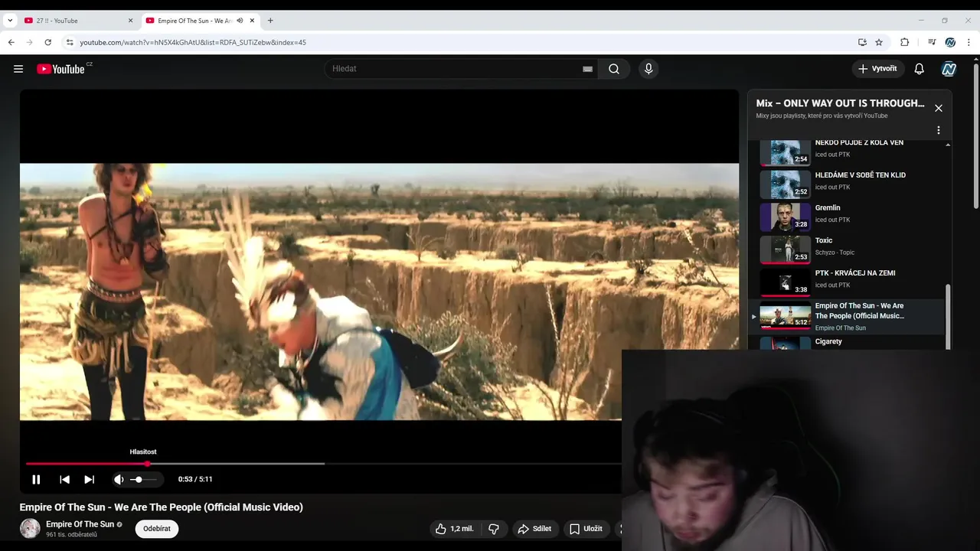Image resolution: width=980 pixels, height=551 pixels.
Task: Mute the video with the speaker icon
Action: click(119, 479)
